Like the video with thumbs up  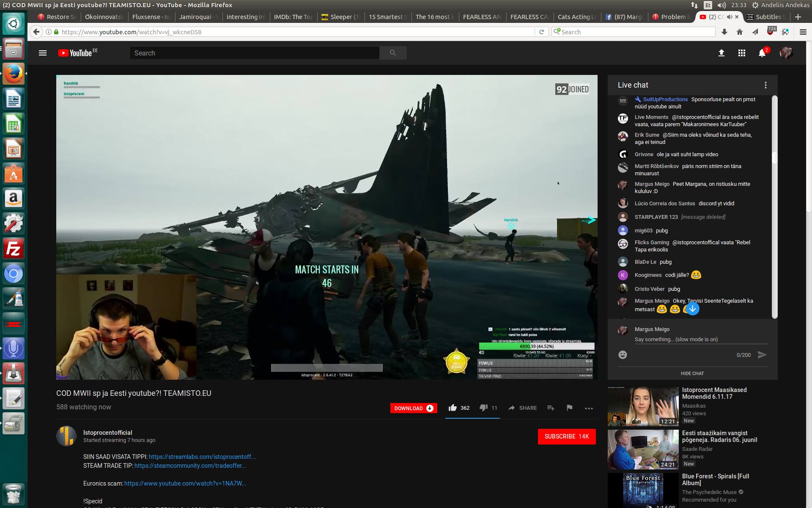pos(453,408)
